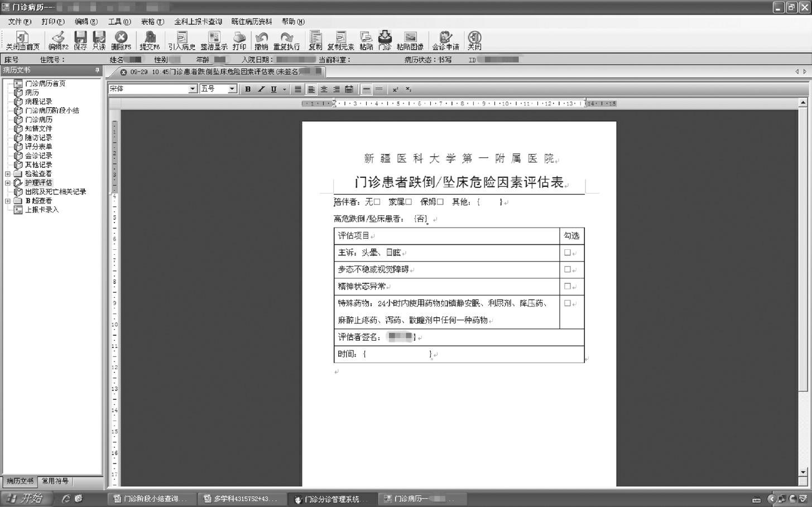Image resolution: width=812 pixels, height=507 pixels.
Task: Click the 粘贴 paste icon
Action: 366,41
